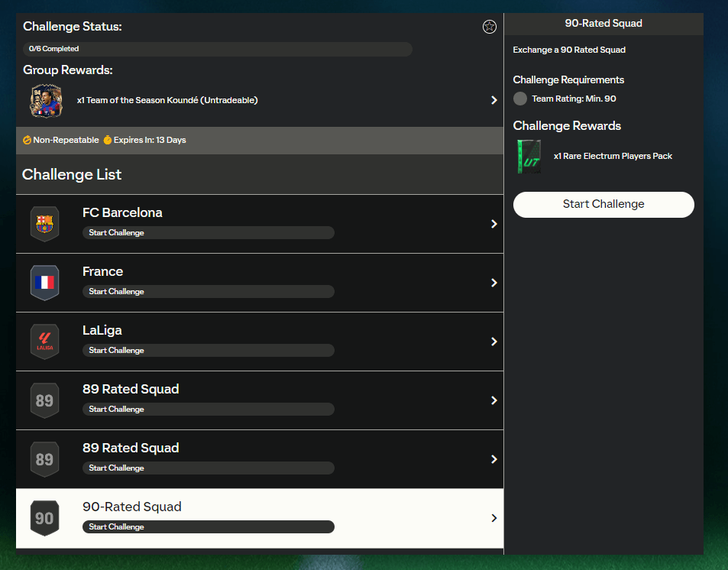This screenshot has width=728, height=570.
Task: Open FC Barcelona challenge via its arrow
Action: pyautogui.click(x=494, y=224)
